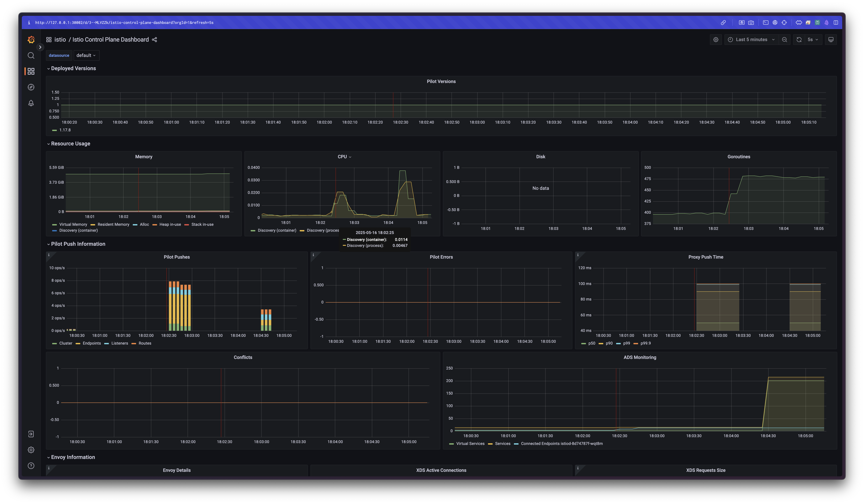Open the terminal console icon in browser bar
The height and width of the screenshot is (504, 864).
[x=766, y=23]
